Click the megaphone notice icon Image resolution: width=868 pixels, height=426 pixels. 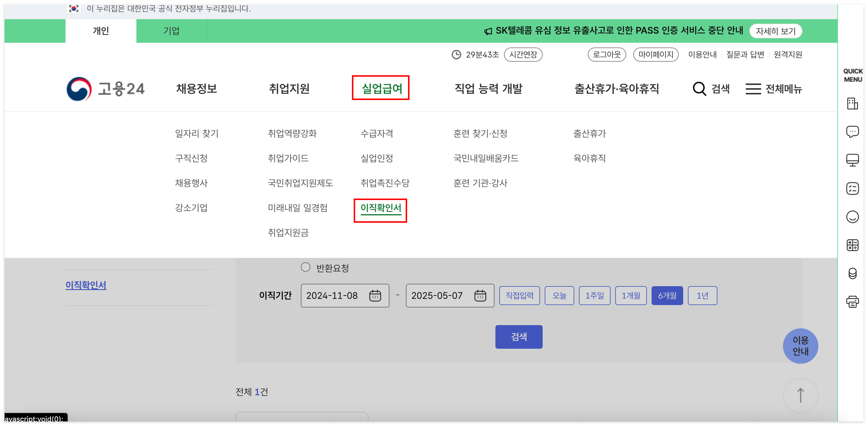click(x=488, y=31)
